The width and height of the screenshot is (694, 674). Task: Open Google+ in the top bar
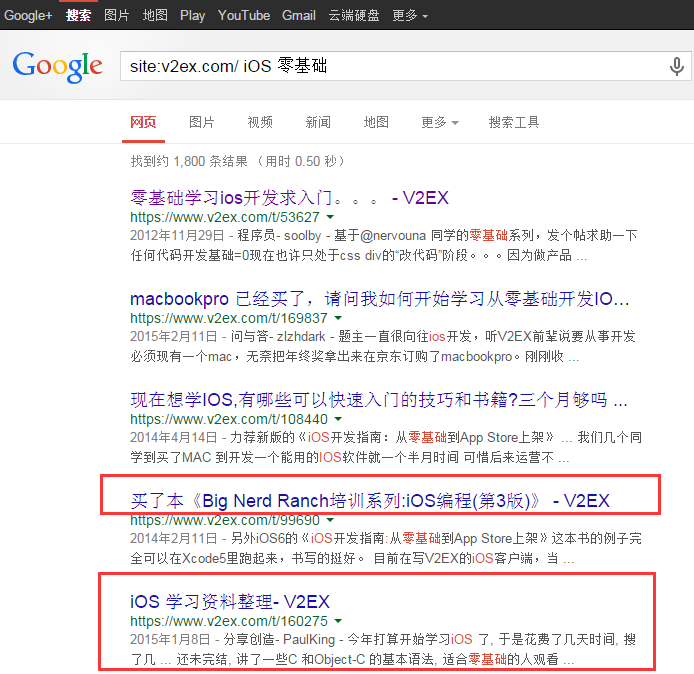tap(28, 15)
